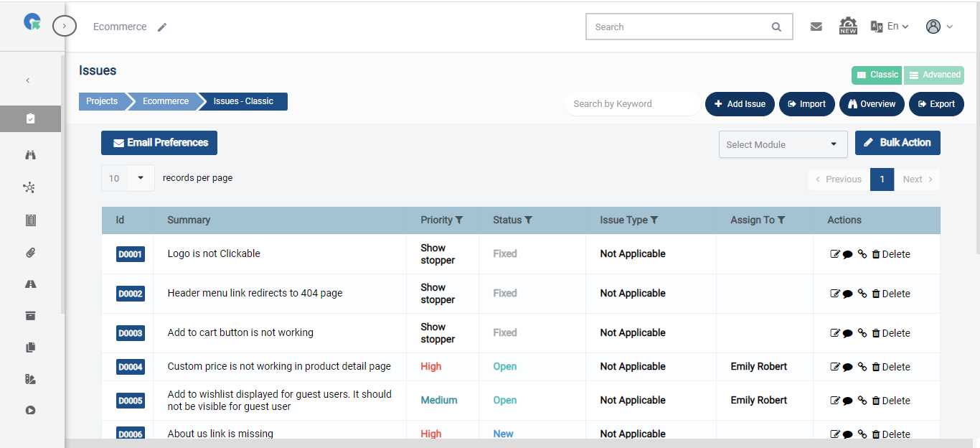Delete issue D0001

tap(891, 254)
